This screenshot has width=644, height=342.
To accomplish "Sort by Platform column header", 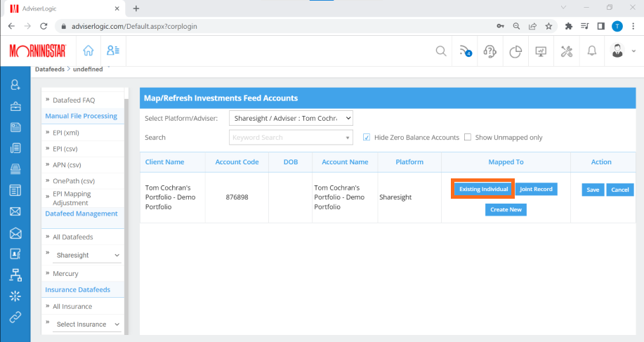I will 409,162.
